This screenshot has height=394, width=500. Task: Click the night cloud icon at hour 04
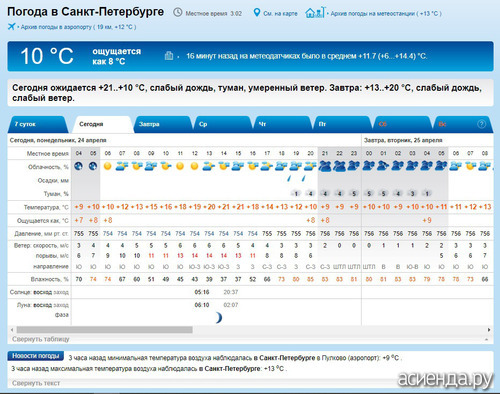78,166
